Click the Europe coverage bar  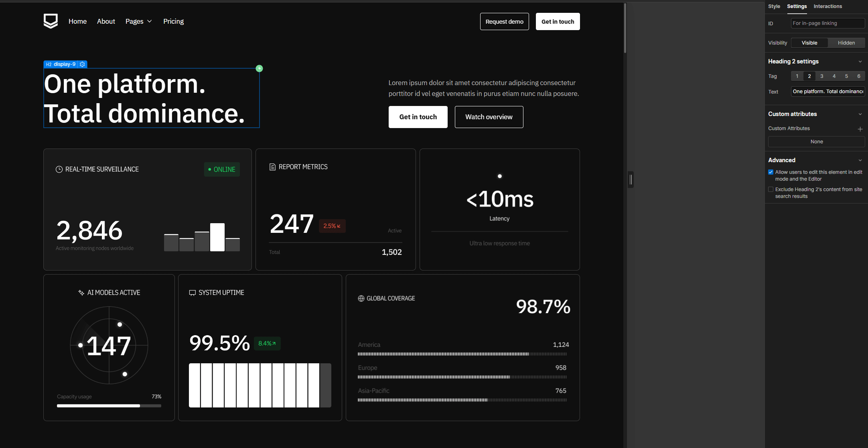(462, 377)
